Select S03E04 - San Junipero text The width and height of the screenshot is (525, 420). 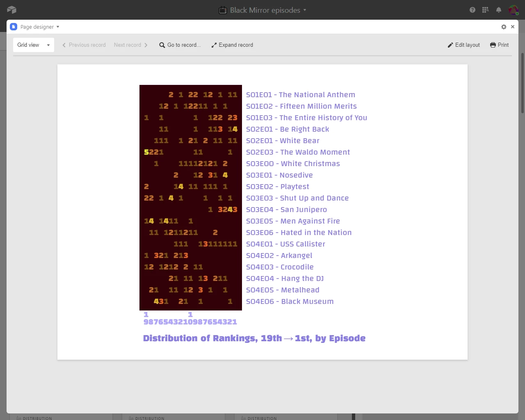[287, 210]
